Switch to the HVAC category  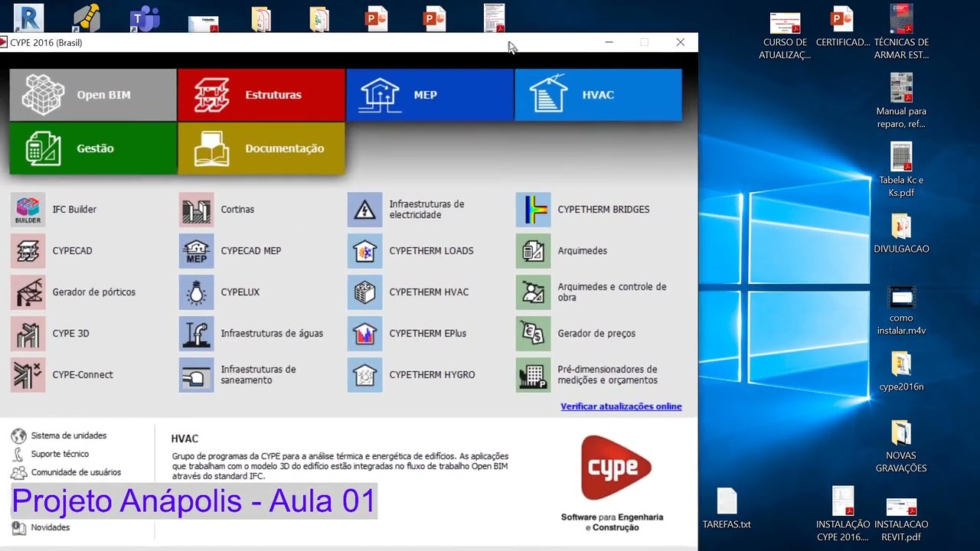coord(598,95)
